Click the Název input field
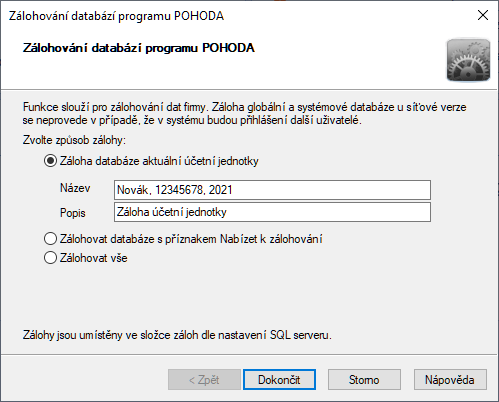The image size is (499, 402). point(272,190)
